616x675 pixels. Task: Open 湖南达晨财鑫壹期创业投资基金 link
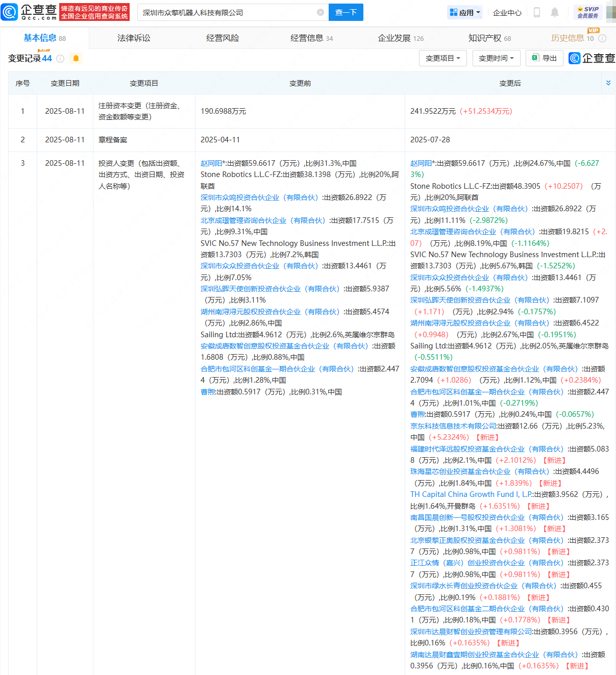496,655
